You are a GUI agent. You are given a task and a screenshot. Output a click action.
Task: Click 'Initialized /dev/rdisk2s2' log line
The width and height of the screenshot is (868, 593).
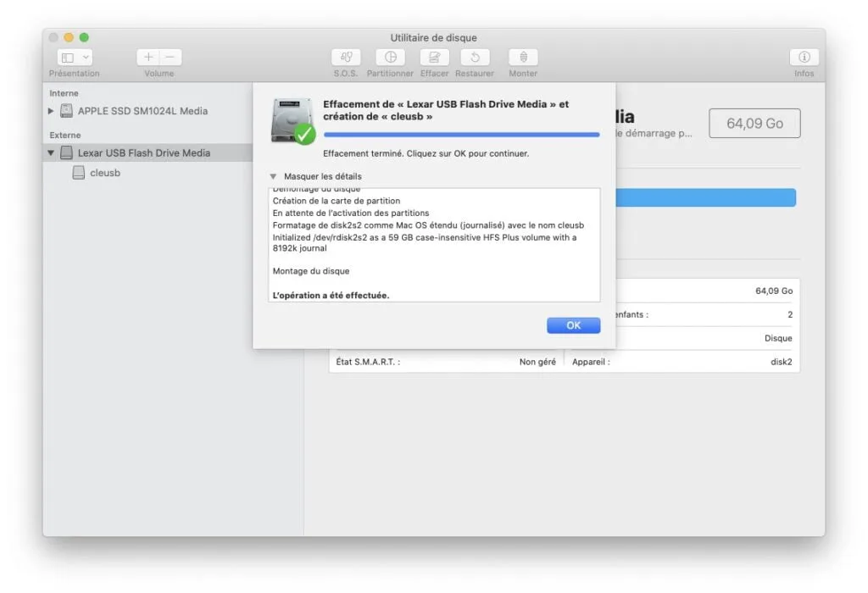coord(425,243)
